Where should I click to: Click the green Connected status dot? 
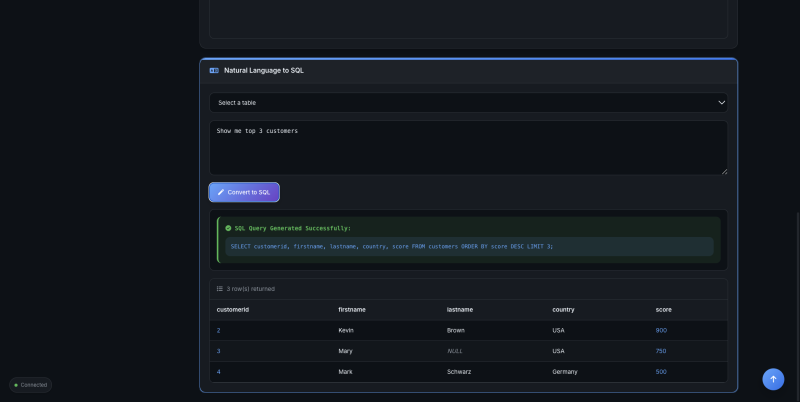point(16,385)
